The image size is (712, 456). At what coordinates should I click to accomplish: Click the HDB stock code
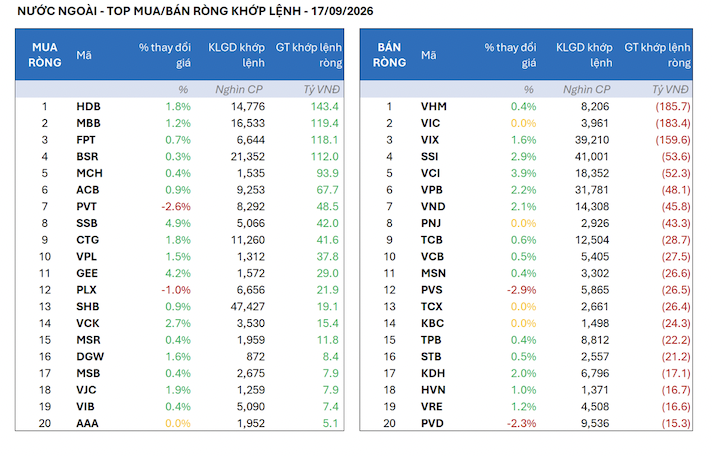pyautogui.click(x=88, y=107)
